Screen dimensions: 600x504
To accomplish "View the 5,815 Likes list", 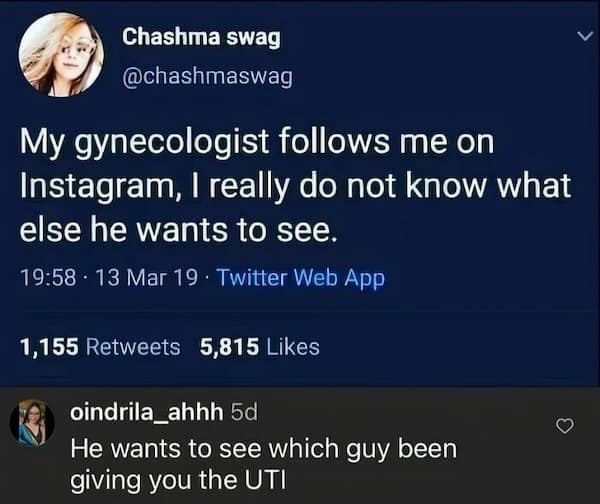I will (259, 347).
